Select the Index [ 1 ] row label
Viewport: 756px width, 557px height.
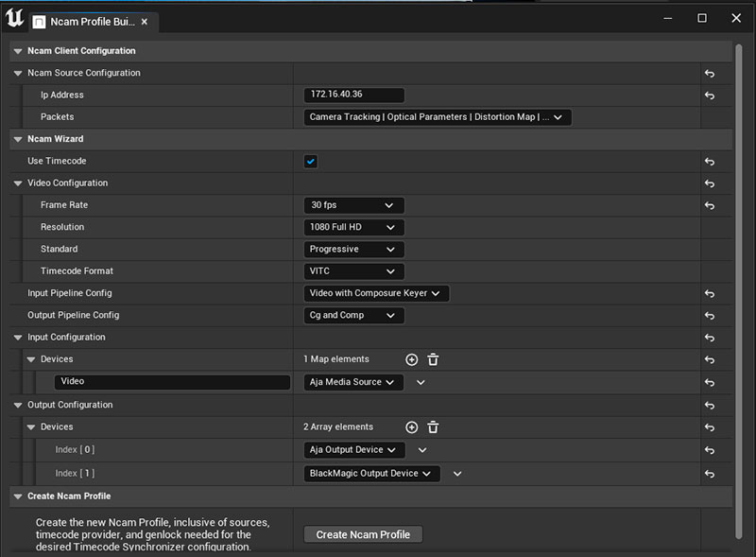pyautogui.click(x=75, y=473)
